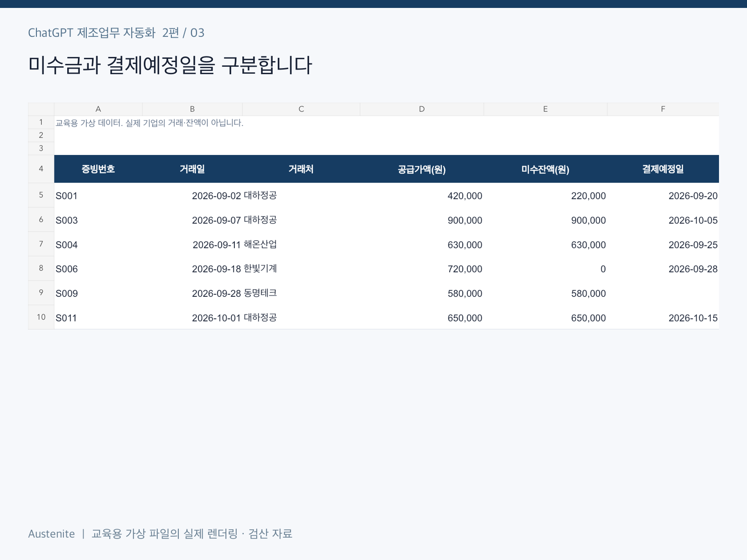Click the date 2026-09-02
The height and width of the screenshot is (560, 747).
click(216, 196)
